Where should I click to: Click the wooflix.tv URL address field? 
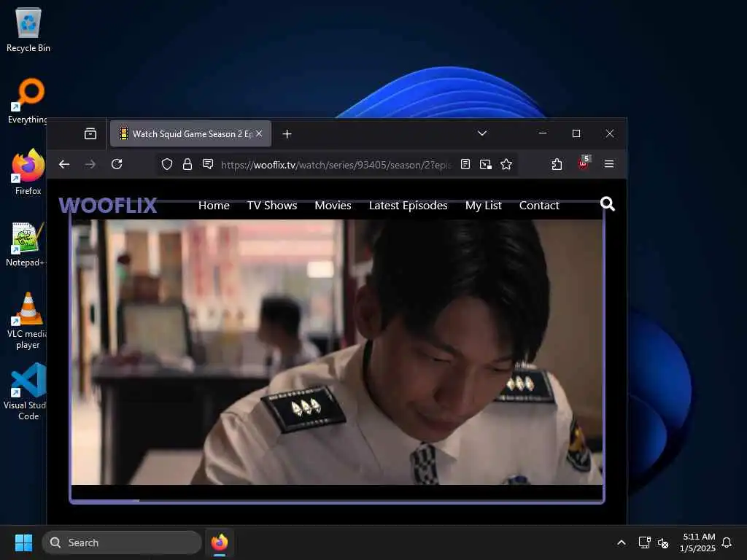pos(336,165)
